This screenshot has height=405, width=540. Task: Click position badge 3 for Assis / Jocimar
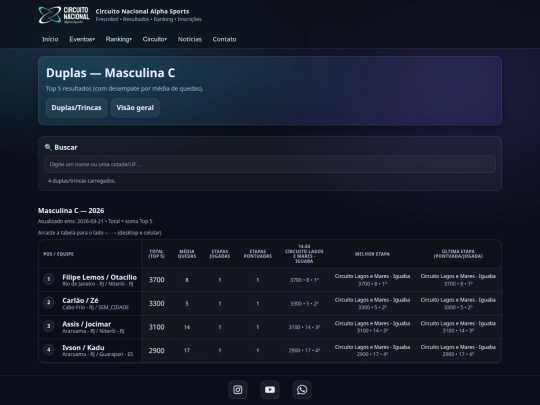pos(49,326)
